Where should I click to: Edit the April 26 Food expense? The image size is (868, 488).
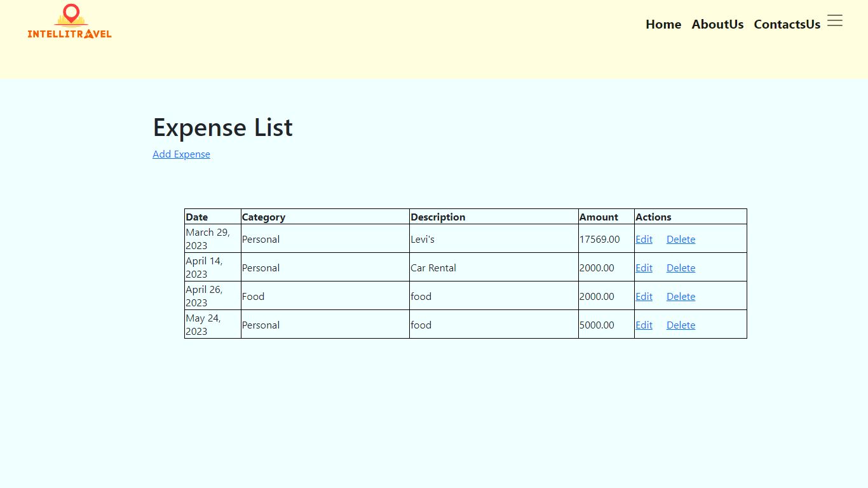[x=644, y=297]
